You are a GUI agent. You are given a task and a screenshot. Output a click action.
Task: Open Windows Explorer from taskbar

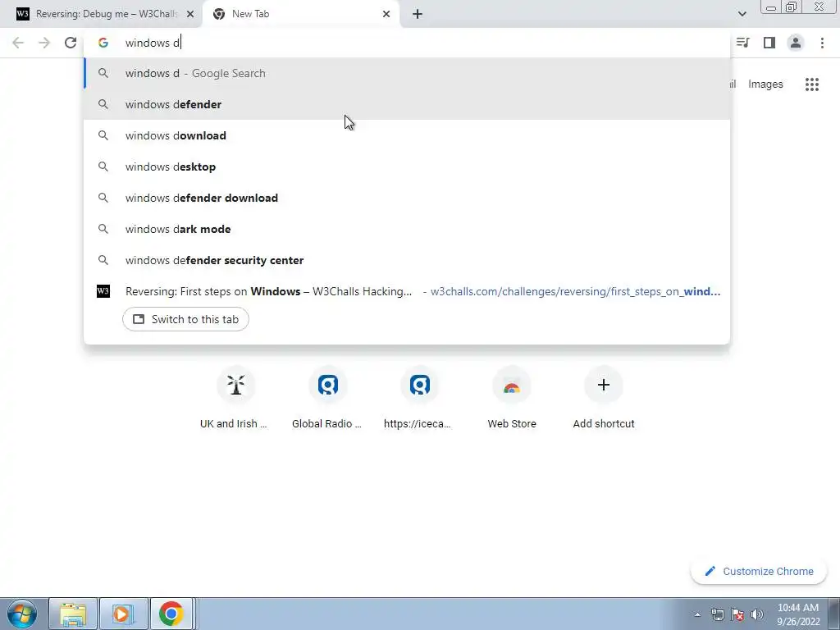click(x=73, y=614)
